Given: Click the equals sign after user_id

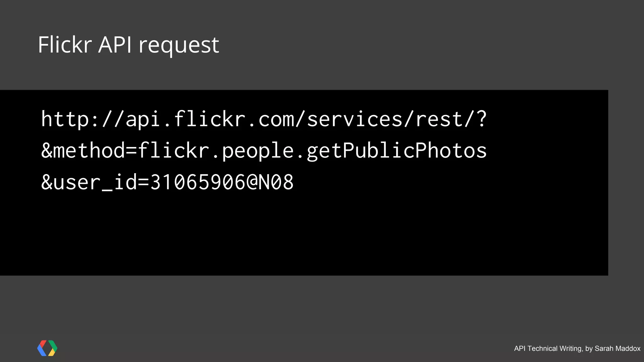Looking at the screenshot, I should (143, 183).
